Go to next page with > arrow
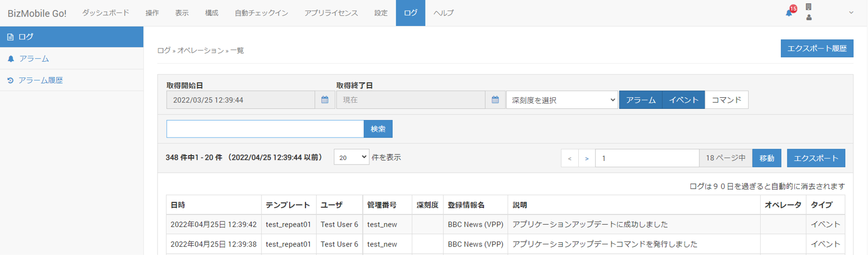This screenshot has width=868, height=256. pos(586,158)
